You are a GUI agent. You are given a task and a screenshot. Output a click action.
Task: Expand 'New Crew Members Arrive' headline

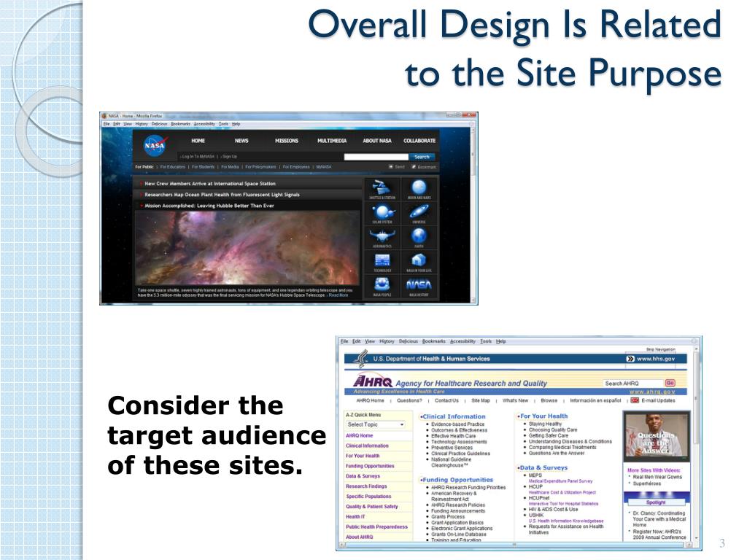point(142,184)
